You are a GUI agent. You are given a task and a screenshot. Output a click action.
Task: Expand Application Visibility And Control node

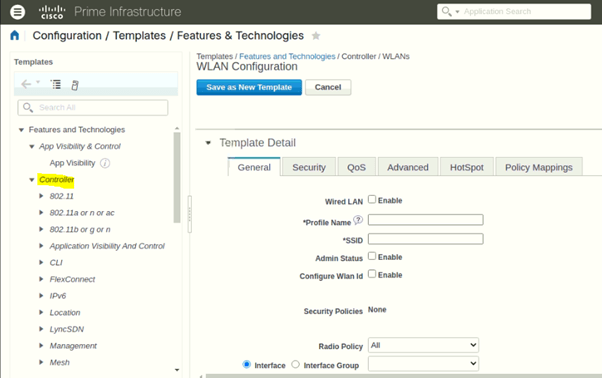pyautogui.click(x=41, y=246)
